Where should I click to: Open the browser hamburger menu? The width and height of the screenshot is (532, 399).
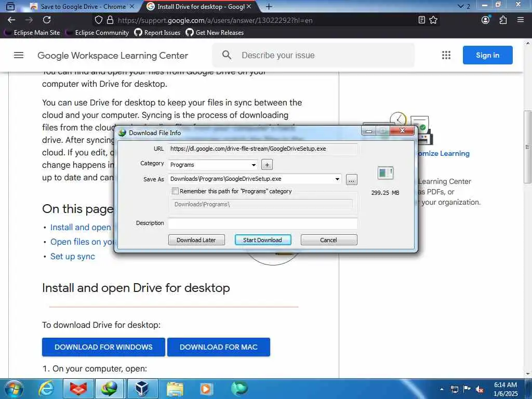tap(521, 20)
